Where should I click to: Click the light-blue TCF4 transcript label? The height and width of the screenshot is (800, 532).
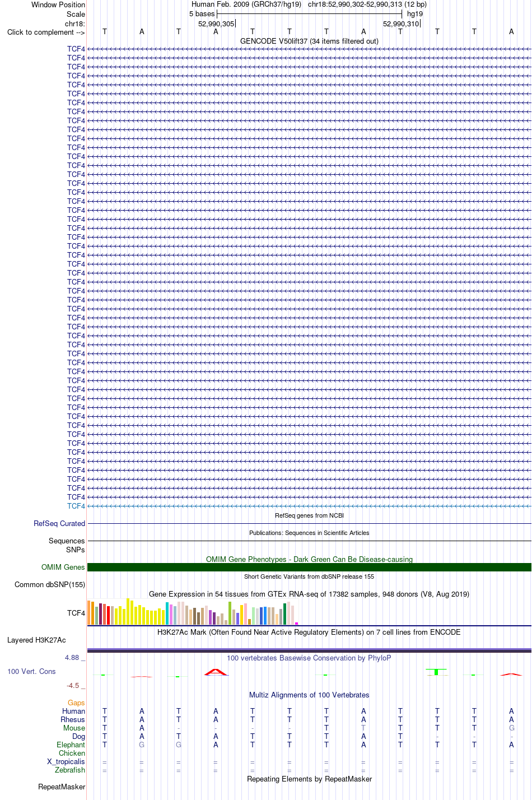click(x=76, y=506)
